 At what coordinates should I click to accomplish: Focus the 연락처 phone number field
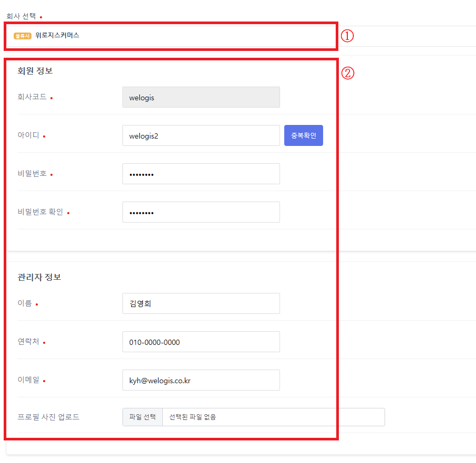click(201, 342)
